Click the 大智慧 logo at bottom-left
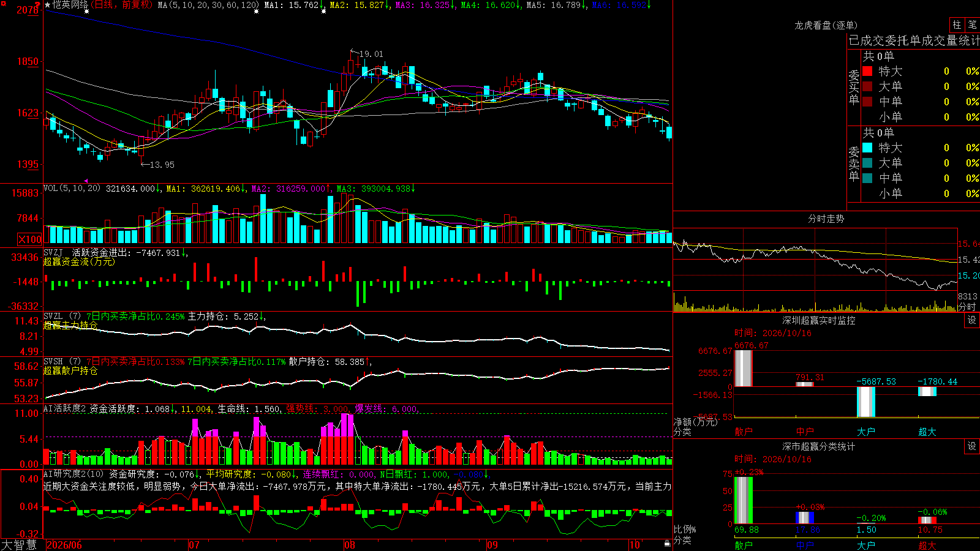The image size is (980, 551). [x=19, y=545]
